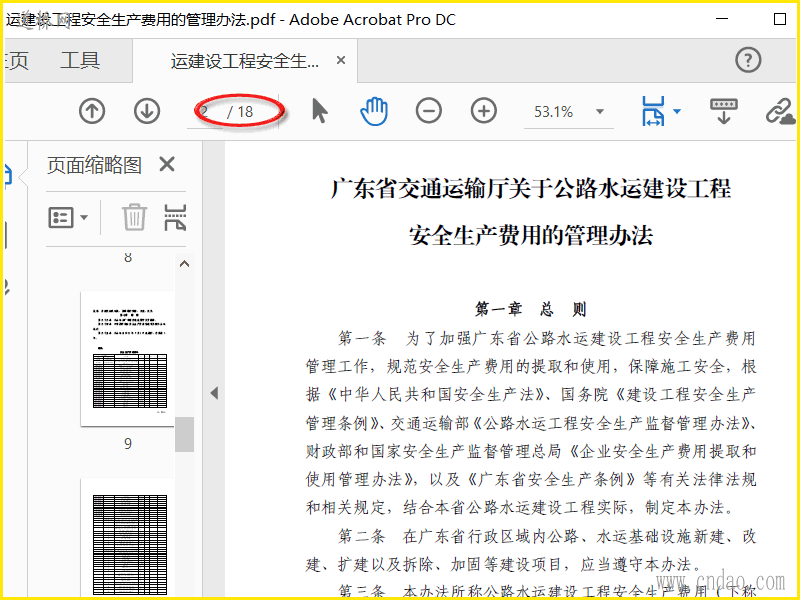Screen dimensions: 800x600
Task: Expand the fit page options arrow
Action: point(677,111)
